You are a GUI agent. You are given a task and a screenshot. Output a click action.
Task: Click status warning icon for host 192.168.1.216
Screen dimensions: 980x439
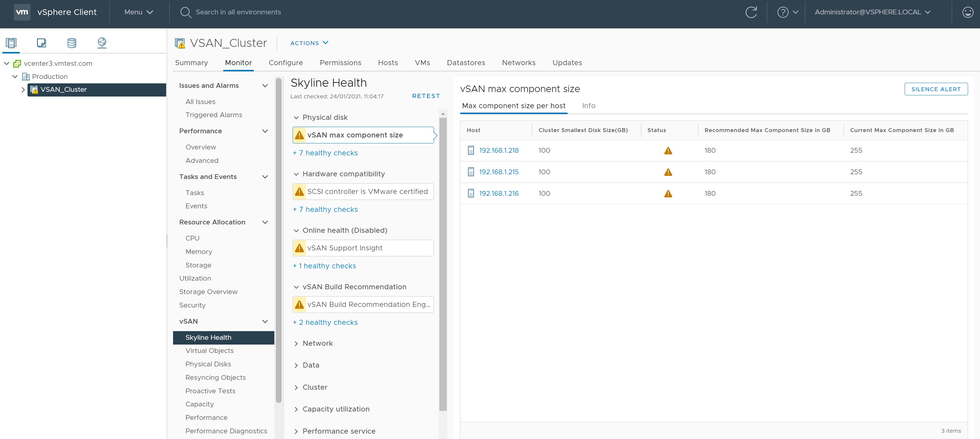click(668, 194)
